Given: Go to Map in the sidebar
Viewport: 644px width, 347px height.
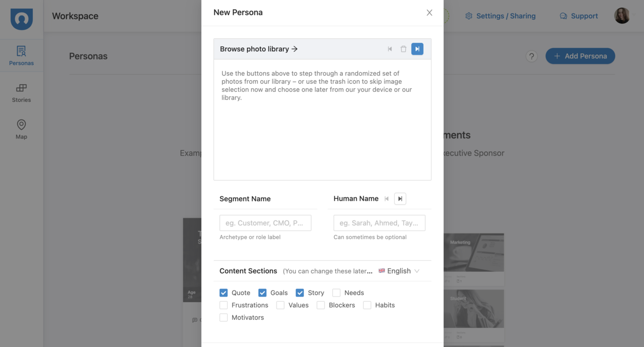Looking at the screenshot, I should tap(21, 130).
